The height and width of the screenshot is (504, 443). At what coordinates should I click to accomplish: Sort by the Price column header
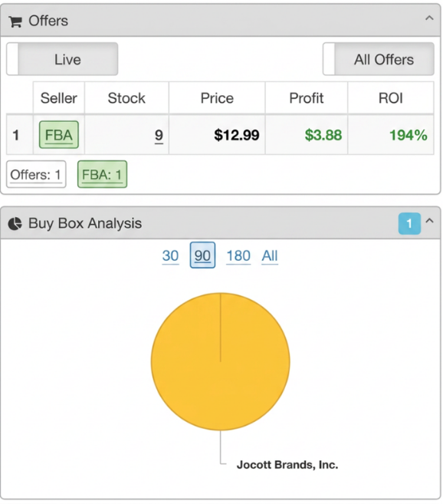217,97
